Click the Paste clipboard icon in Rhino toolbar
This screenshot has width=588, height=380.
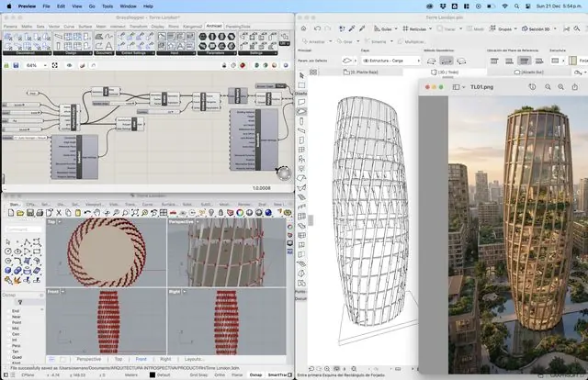pos(78,213)
